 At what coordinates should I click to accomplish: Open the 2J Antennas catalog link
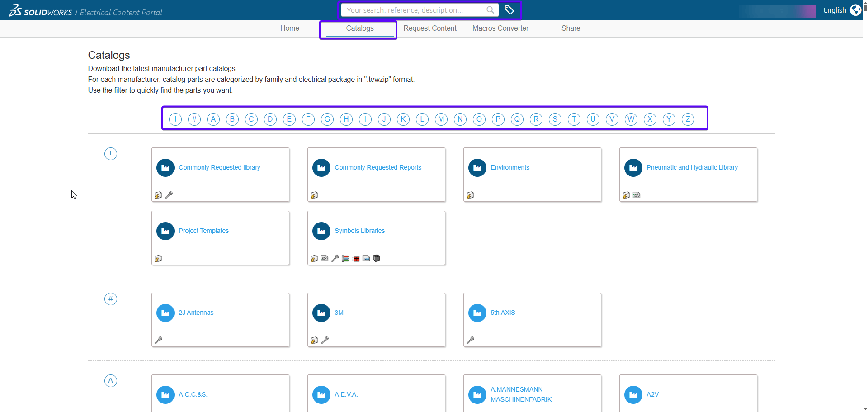coord(196,313)
